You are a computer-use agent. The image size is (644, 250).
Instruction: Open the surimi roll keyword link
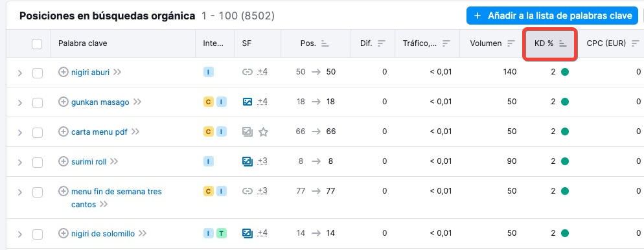[x=89, y=162]
